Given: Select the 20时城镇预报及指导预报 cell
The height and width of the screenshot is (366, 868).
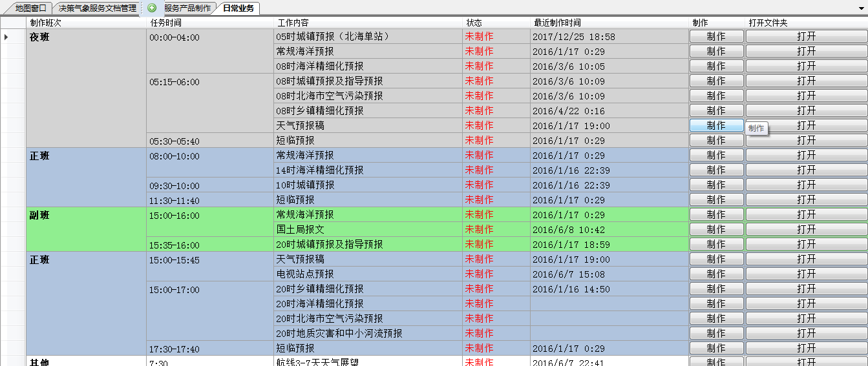Looking at the screenshot, I should click(367, 245).
